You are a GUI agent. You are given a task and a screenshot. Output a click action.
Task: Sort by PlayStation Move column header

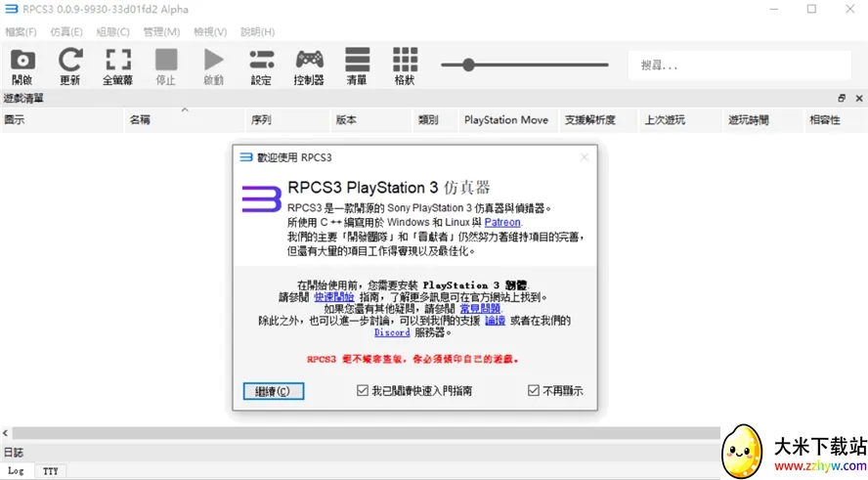509,119
